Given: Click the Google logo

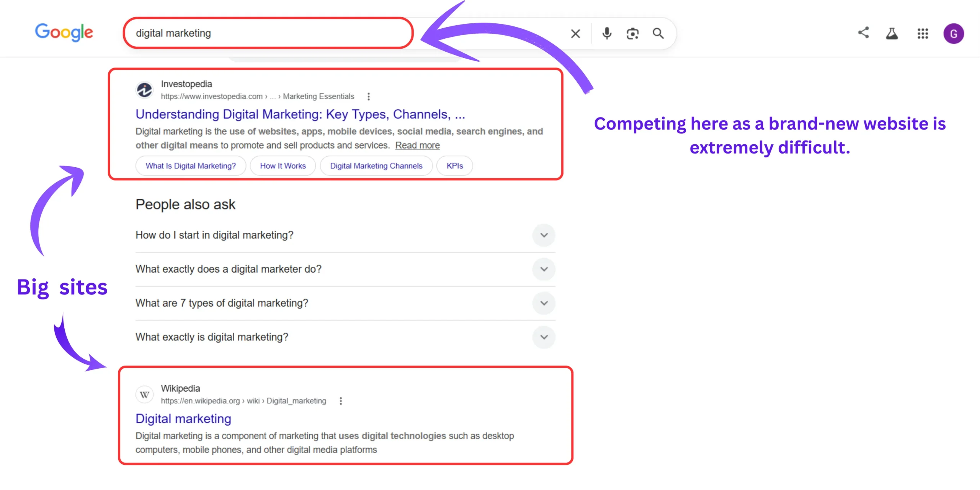Looking at the screenshot, I should [64, 33].
